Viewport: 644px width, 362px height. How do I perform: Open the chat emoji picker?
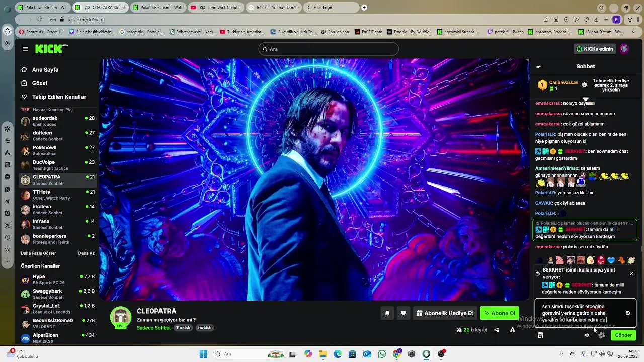point(628,313)
